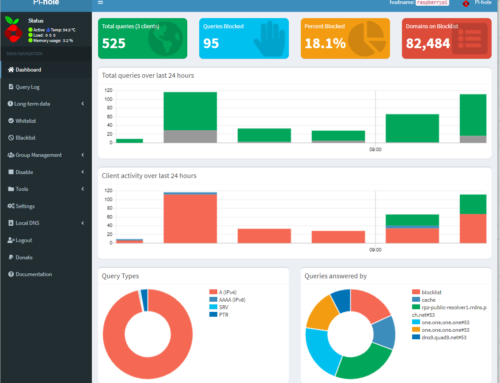
Task: Click the Active status indicator in sidebar
Action: coord(37,30)
